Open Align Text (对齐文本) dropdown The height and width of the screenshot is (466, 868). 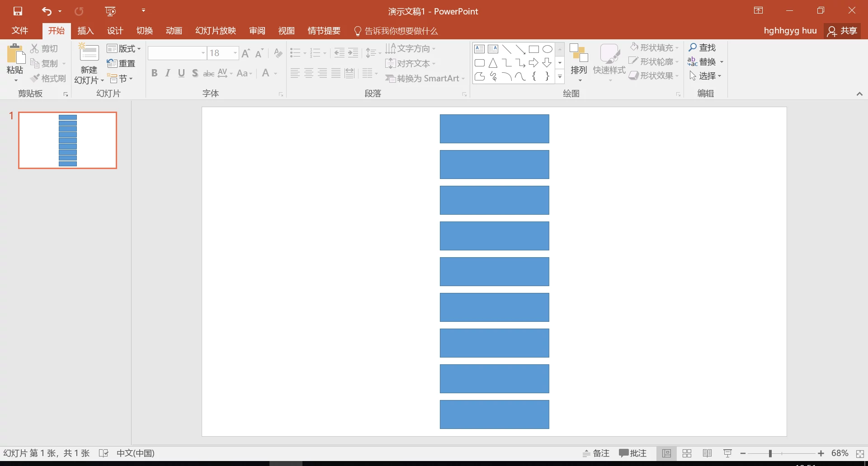pyautogui.click(x=410, y=63)
